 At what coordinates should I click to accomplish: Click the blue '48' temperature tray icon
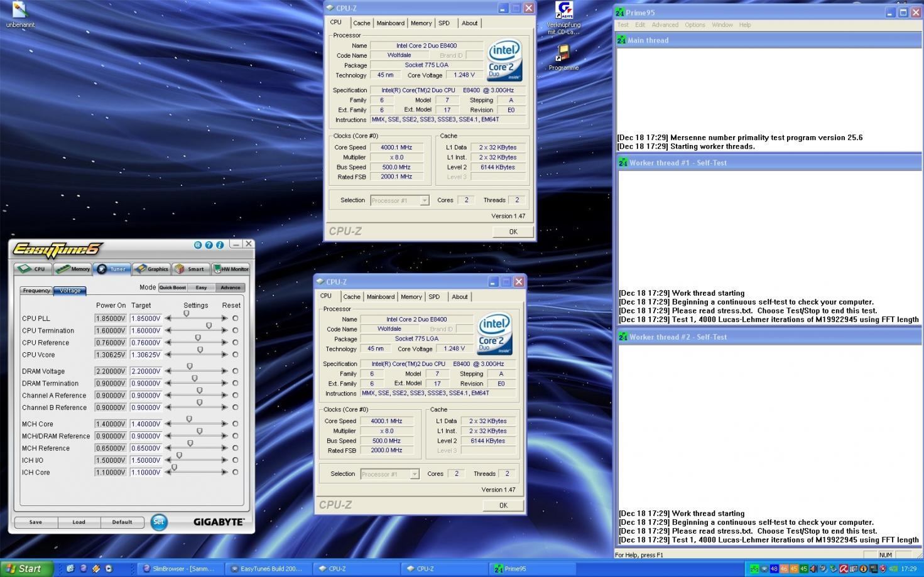(x=774, y=569)
